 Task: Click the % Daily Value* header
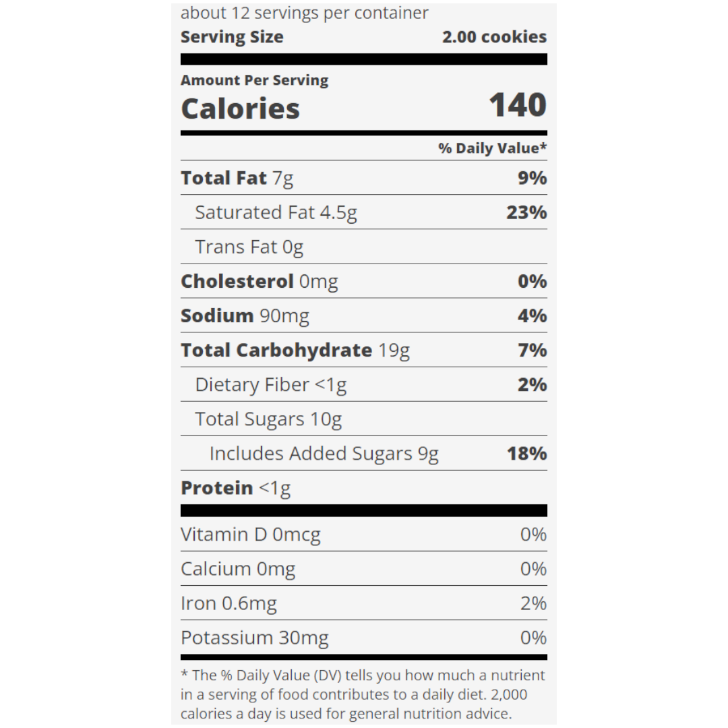[x=492, y=148]
